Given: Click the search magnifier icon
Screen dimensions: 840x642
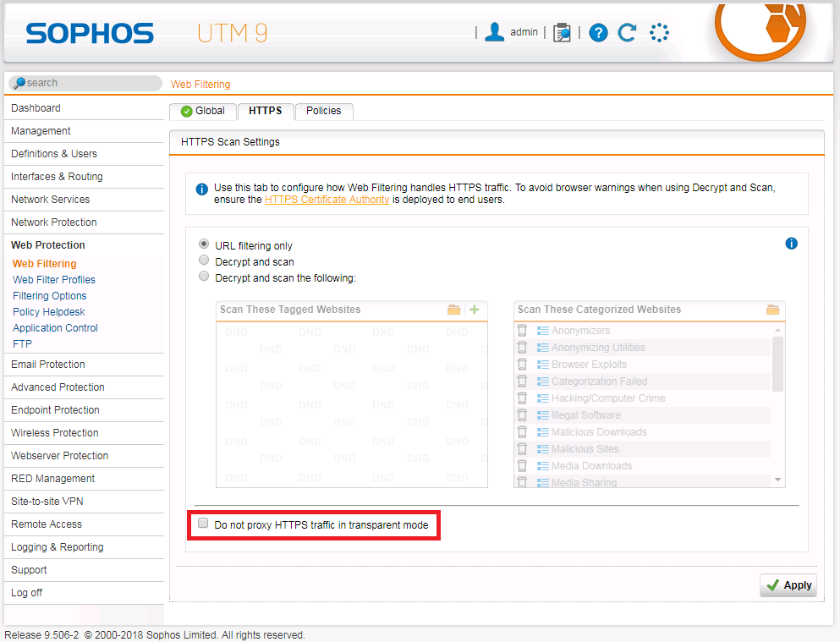Looking at the screenshot, I should [19, 83].
